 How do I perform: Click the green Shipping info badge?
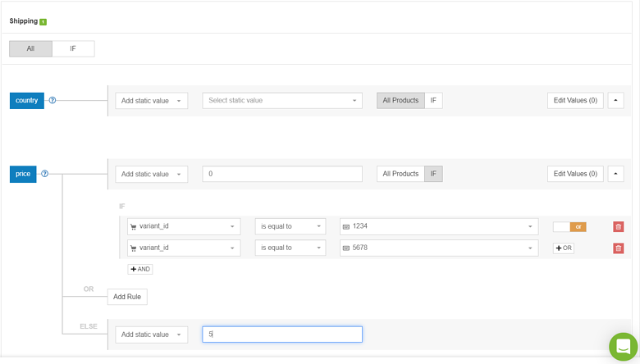pyautogui.click(x=43, y=22)
